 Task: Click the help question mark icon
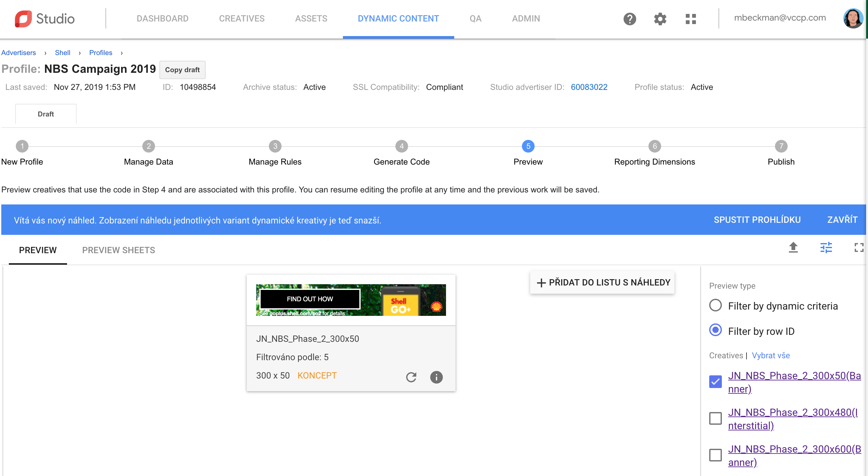point(630,19)
